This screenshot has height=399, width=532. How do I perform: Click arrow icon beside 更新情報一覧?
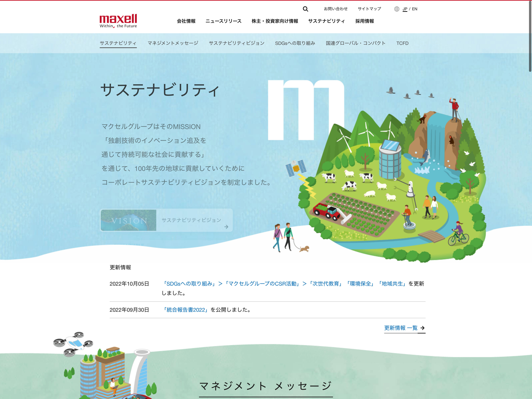point(422,328)
